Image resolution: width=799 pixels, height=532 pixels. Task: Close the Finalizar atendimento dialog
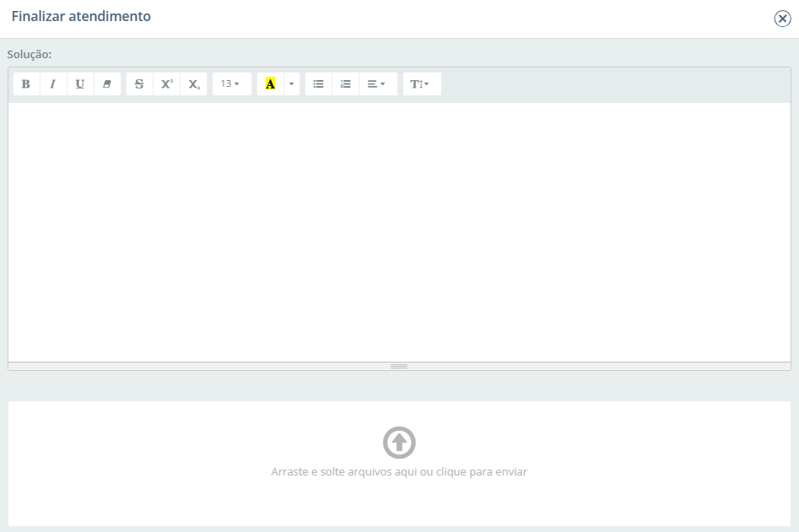pyautogui.click(x=782, y=19)
